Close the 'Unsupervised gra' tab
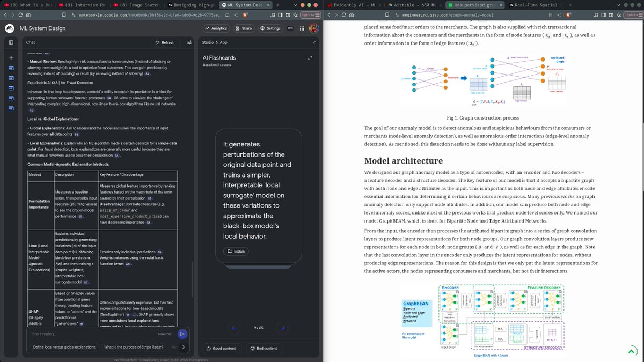 pos(500,5)
